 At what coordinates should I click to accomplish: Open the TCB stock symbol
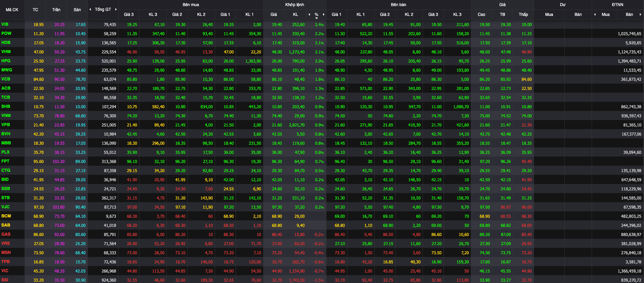pos(6,97)
